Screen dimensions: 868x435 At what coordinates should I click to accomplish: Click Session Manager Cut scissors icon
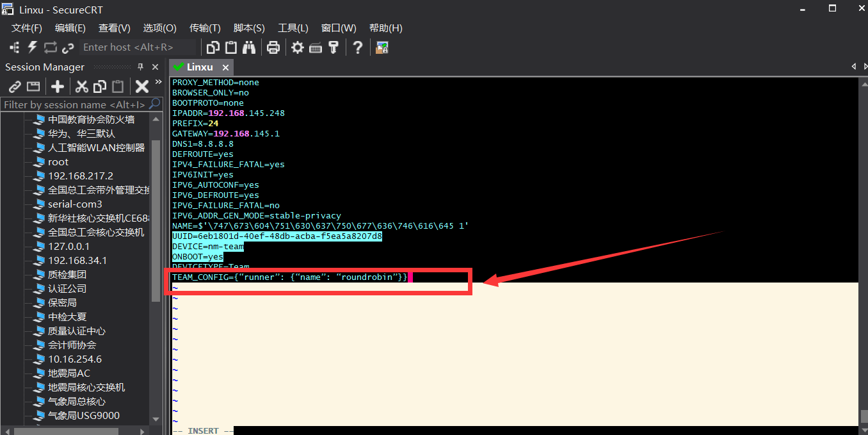pyautogui.click(x=82, y=86)
